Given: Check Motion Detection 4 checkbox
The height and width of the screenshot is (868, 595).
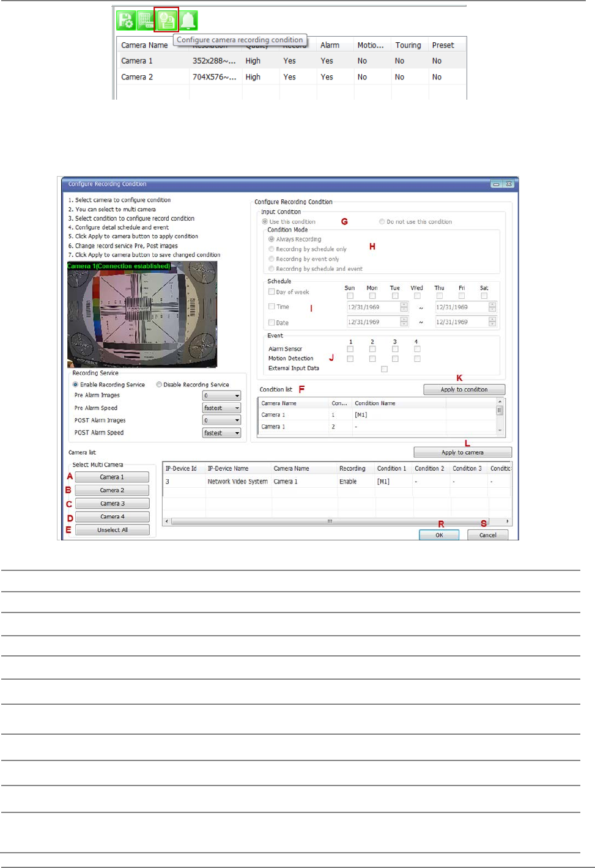Looking at the screenshot, I should pyautogui.click(x=417, y=359).
